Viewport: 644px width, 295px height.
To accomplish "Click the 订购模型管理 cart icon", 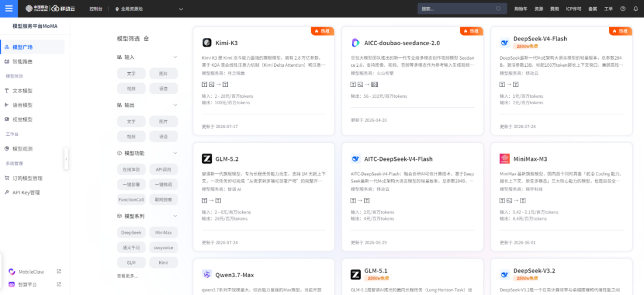I will pos(7,178).
